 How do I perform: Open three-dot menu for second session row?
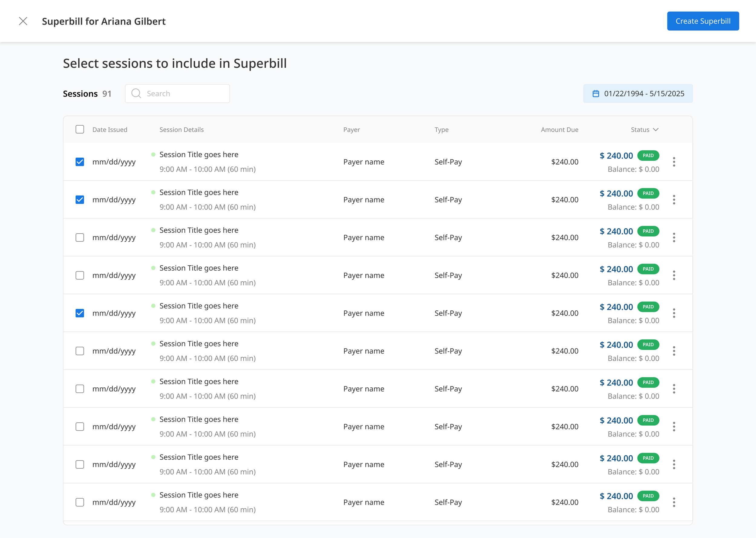click(x=673, y=200)
